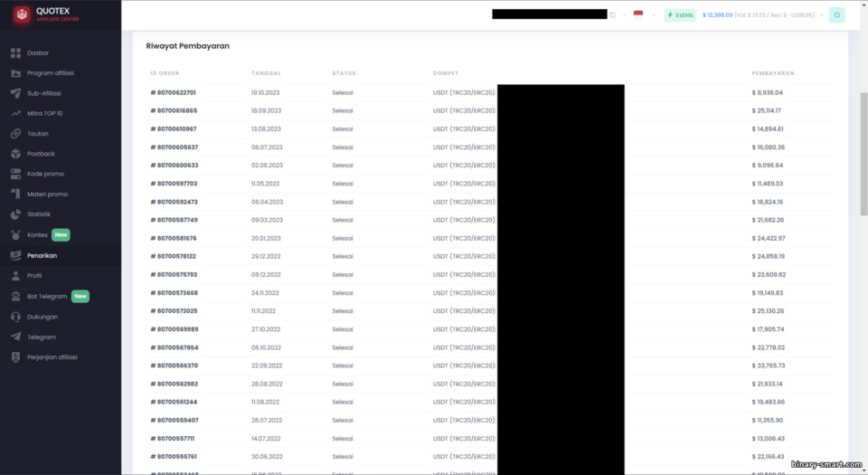This screenshot has width=868, height=475.
Task: Select order # 80700616865
Action: coord(174,110)
